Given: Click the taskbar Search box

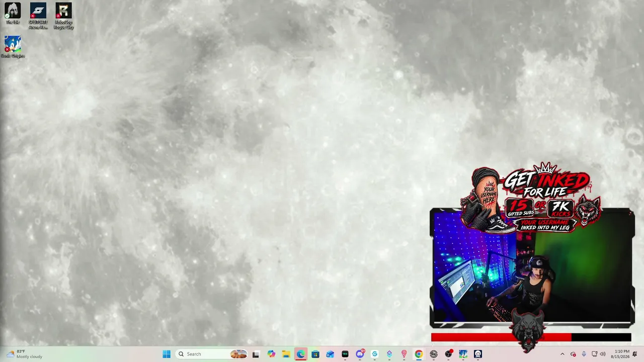Looking at the screenshot, I should click(212, 354).
